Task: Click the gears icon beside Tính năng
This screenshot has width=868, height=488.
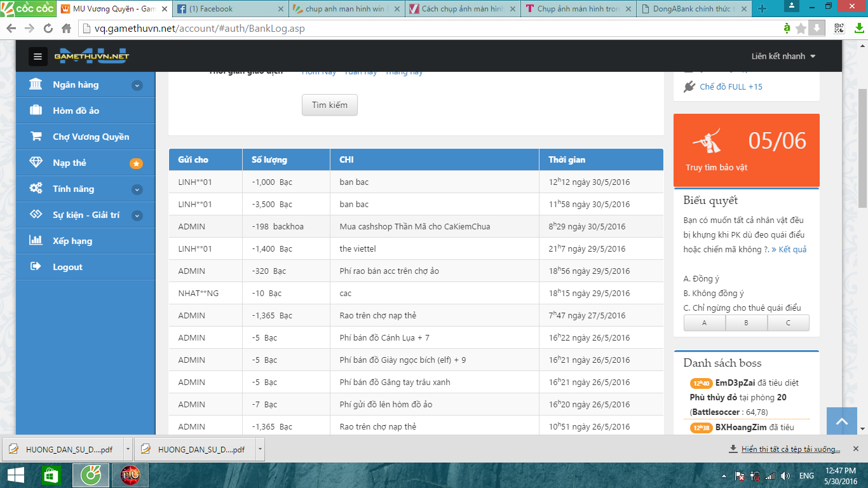Action: pos(36,189)
